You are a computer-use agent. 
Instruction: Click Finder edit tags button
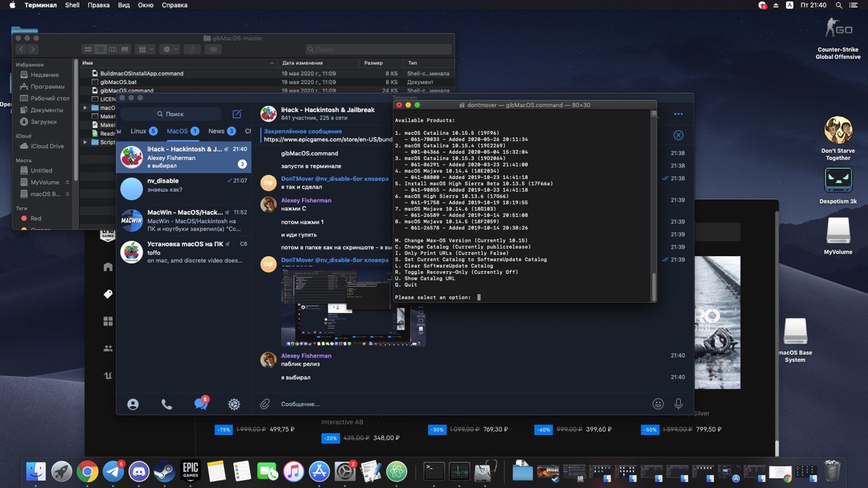point(213,49)
